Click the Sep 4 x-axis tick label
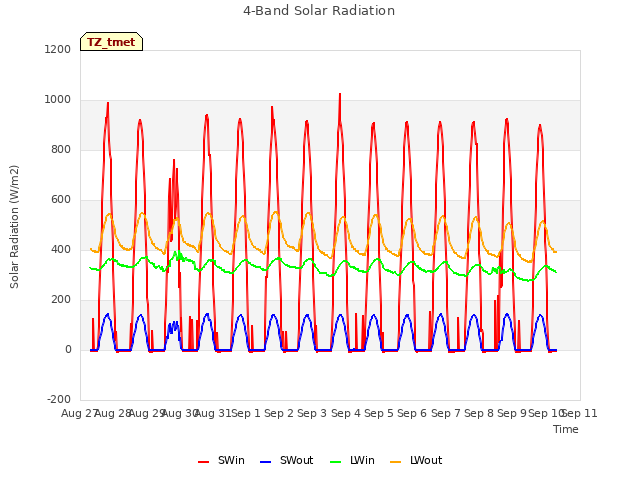The height and width of the screenshot is (480, 640). (346, 413)
